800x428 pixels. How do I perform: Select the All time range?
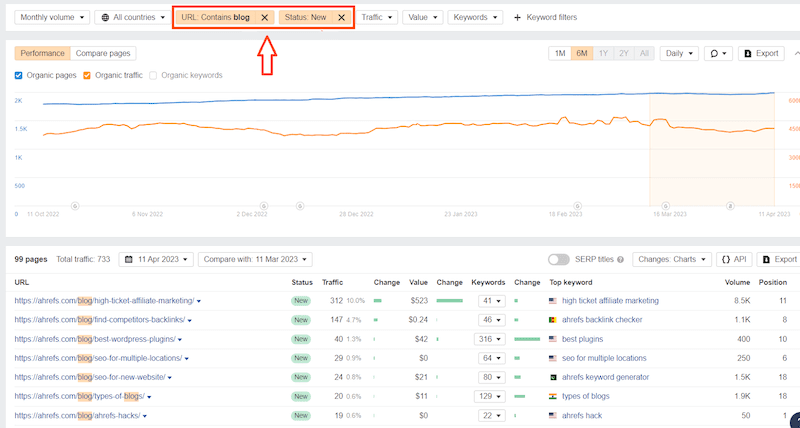(x=644, y=54)
